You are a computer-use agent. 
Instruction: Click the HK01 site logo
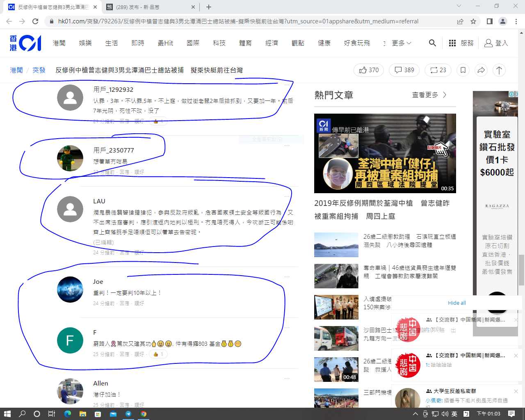(25, 43)
